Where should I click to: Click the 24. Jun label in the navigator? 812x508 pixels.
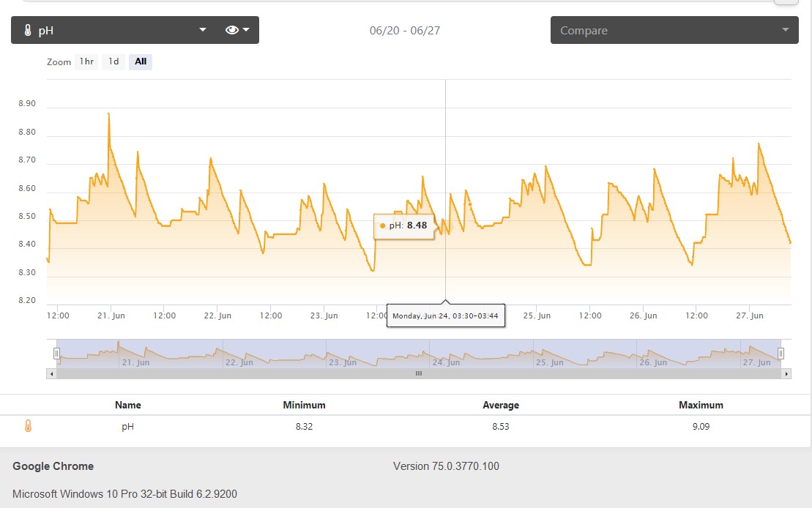[446, 362]
